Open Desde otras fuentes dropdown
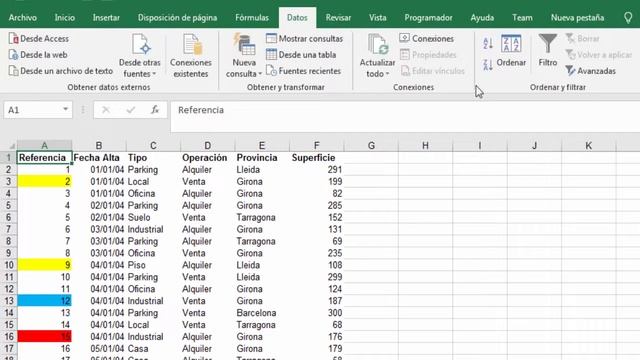The height and width of the screenshot is (360, 640). (140, 56)
